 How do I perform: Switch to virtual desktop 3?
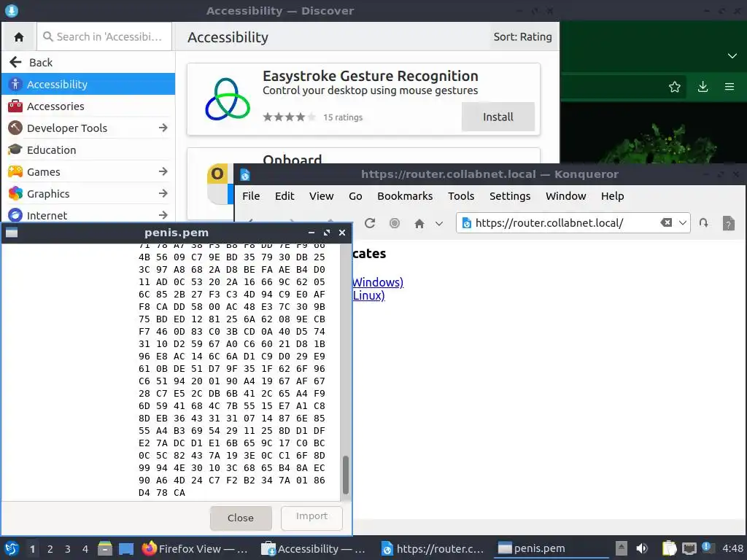[67, 549]
